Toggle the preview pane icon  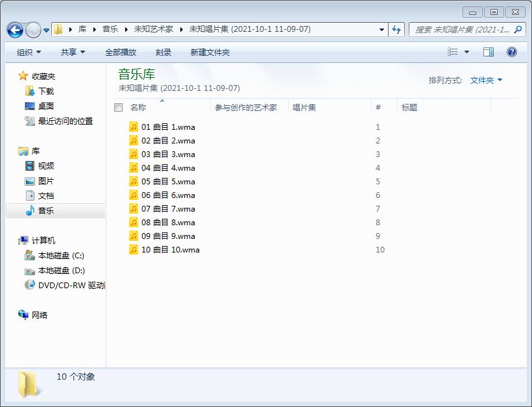click(x=489, y=52)
